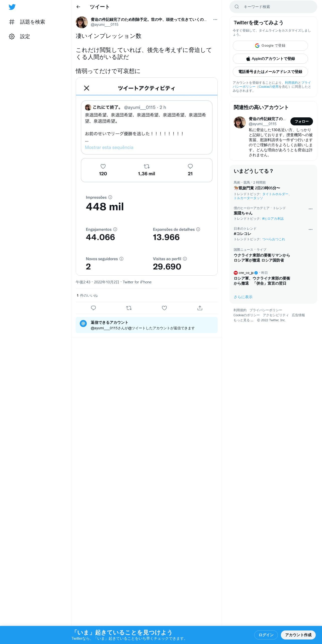Open 話題を検索 explore hashtag icon
Image resolution: width=322 pixels, height=644 pixels.
coord(12,22)
